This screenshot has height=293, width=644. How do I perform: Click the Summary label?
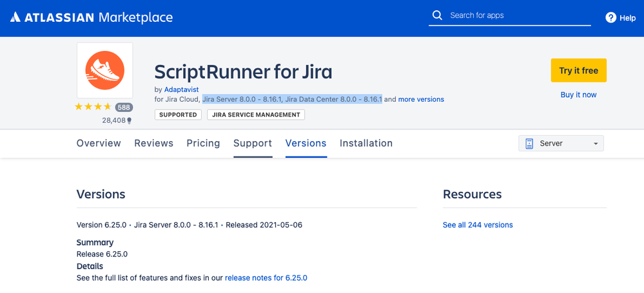[95, 243]
